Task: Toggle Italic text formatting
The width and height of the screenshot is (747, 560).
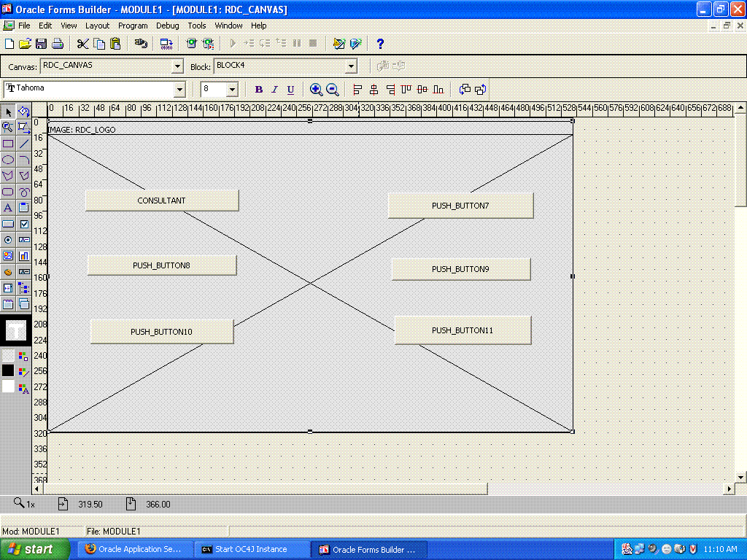Action: pos(275,90)
